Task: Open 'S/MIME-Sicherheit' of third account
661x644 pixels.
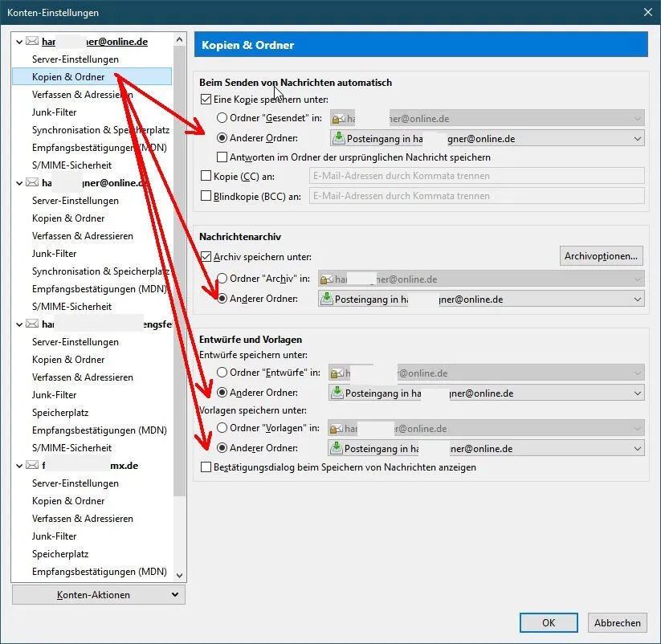Action: coord(71,447)
